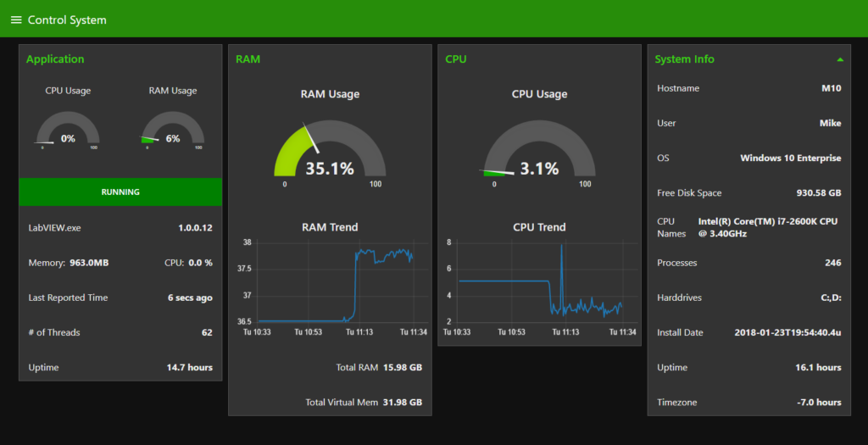Click the system uptime 16.1 hours
This screenshot has height=445, width=868.
(x=819, y=368)
